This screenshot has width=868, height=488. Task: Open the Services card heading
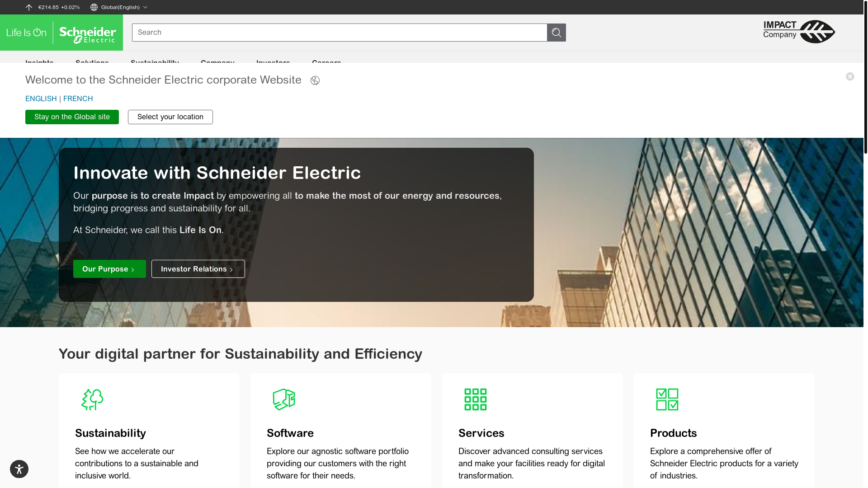click(x=481, y=433)
